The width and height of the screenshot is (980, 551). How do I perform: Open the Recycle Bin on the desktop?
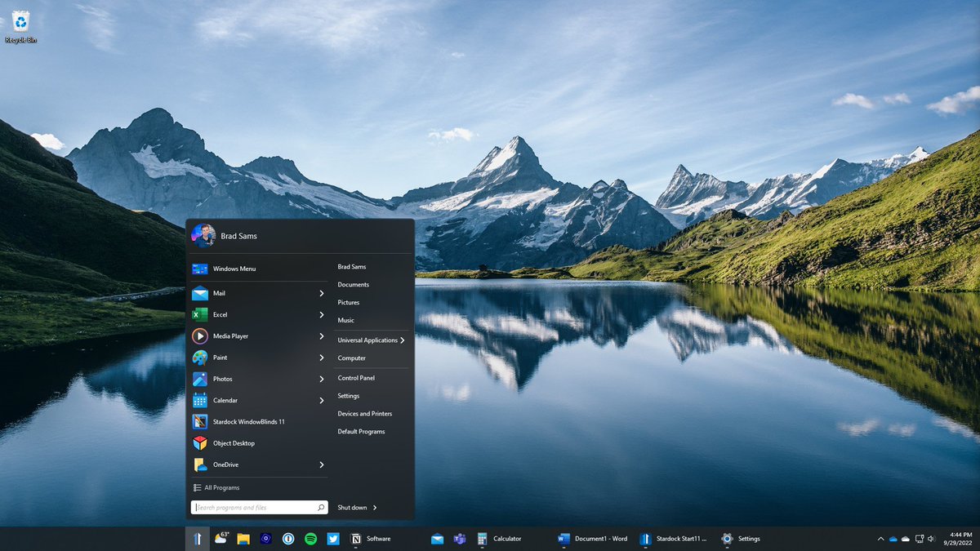coord(20,27)
